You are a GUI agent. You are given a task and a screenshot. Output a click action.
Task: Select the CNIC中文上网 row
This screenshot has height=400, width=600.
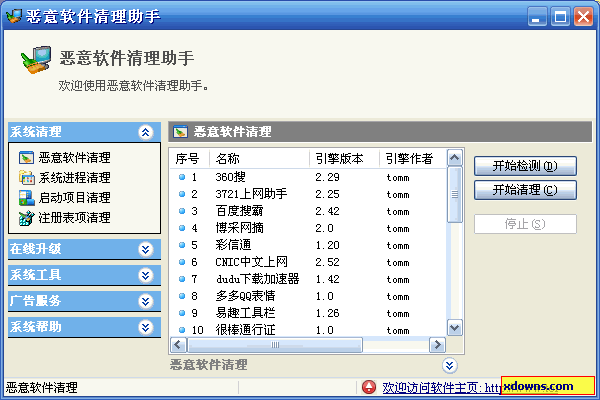click(x=308, y=262)
